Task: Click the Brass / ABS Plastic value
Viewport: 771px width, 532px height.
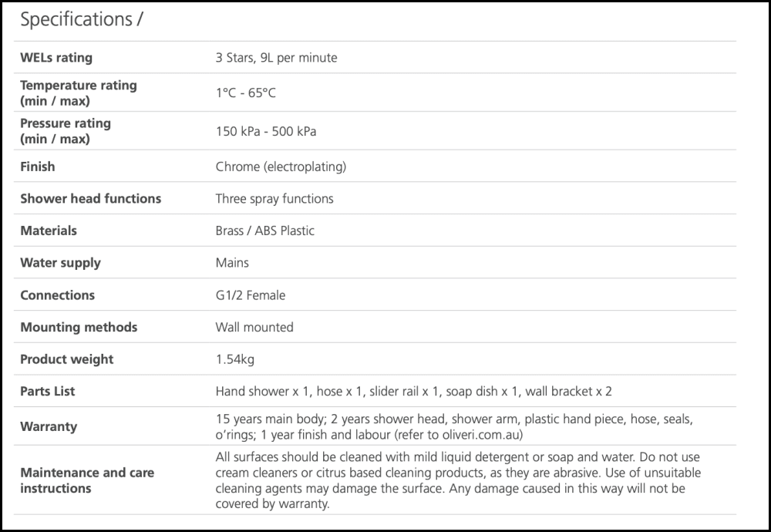Action: (x=264, y=231)
